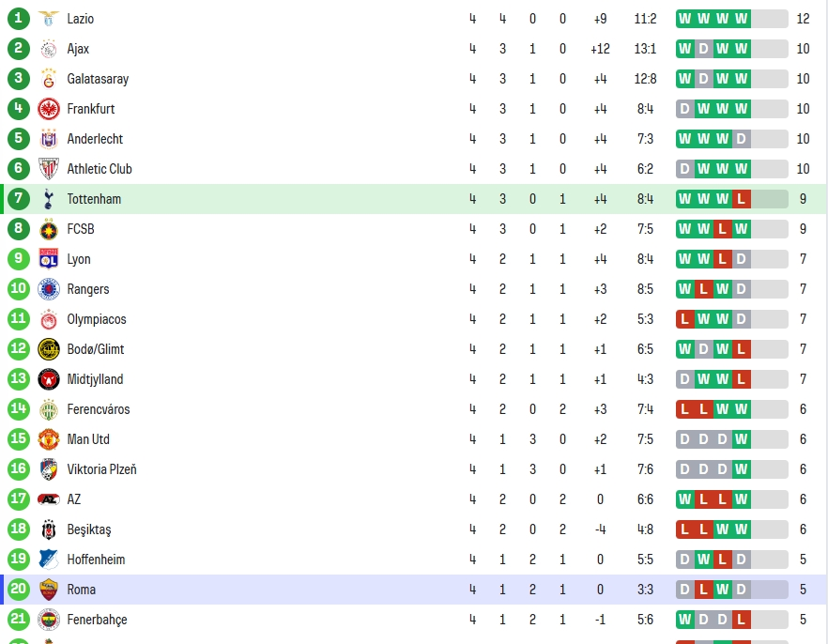
Task: Click the Fenerbahçe club logo
Action: (49, 620)
